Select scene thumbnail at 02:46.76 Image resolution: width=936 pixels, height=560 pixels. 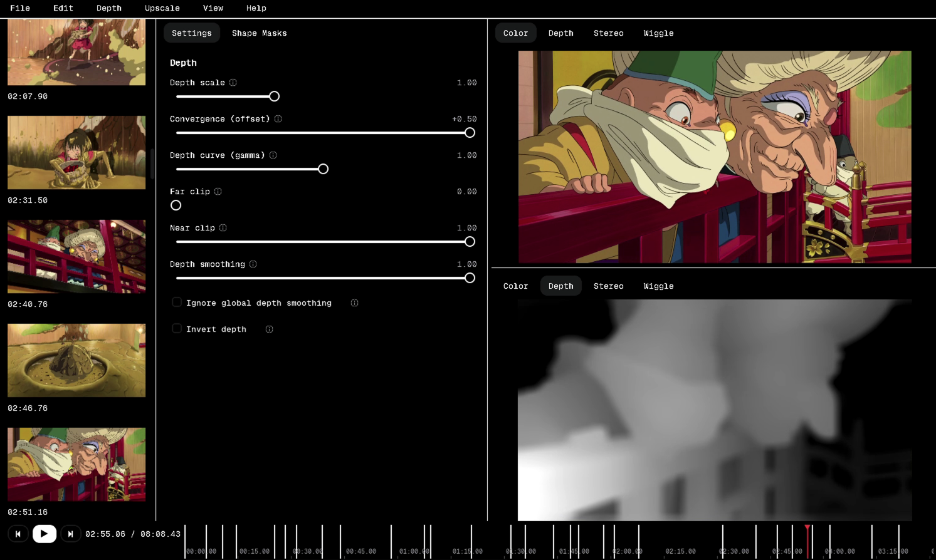(x=76, y=360)
